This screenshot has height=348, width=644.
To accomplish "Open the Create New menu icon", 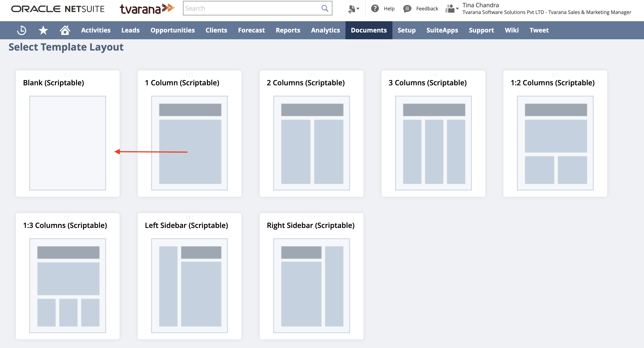I will click(x=354, y=9).
